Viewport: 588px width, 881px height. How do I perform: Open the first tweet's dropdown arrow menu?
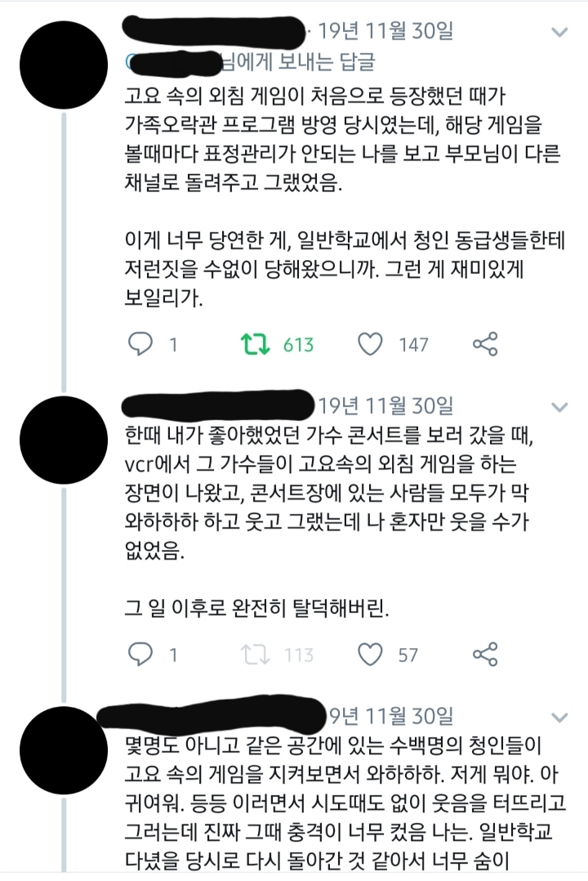click(x=560, y=33)
